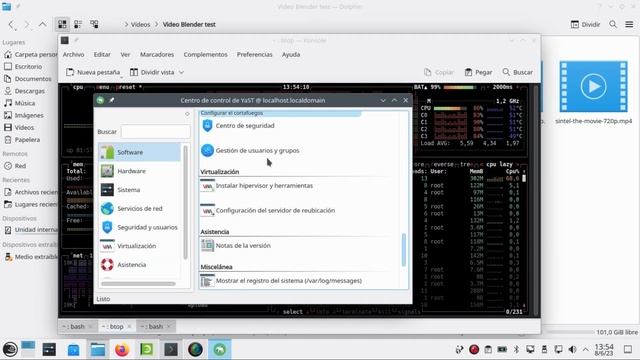Open Dolphin file manager from taskbar
The height and width of the screenshot is (360, 640).
click(x=98, y=349)
